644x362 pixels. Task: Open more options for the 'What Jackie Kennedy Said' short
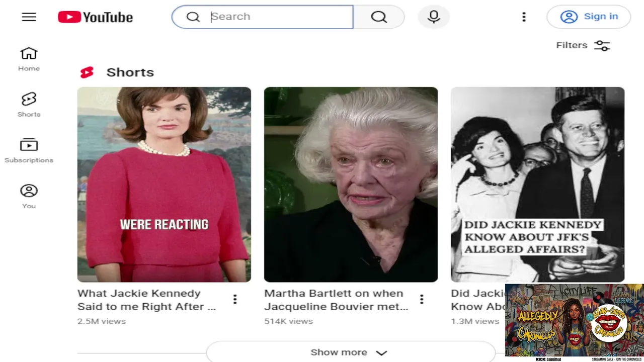(x=234, y=300)
